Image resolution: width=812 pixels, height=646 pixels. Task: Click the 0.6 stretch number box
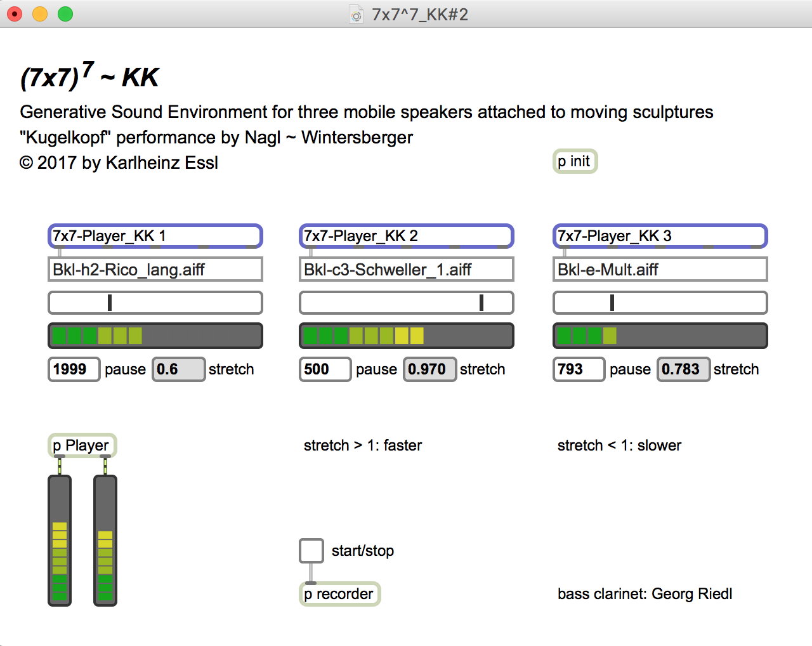[x=178, y=369]
